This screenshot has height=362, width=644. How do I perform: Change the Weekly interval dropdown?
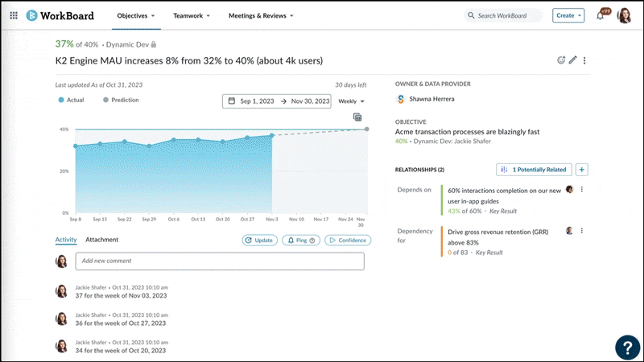[351, 101]
